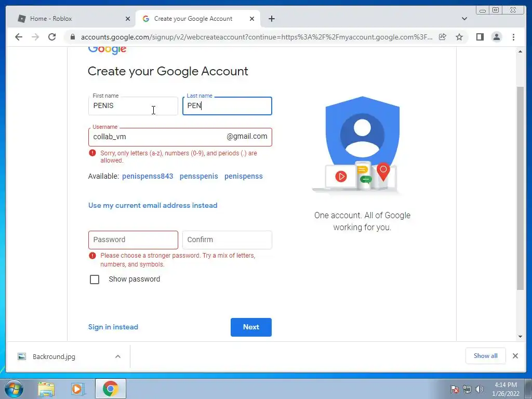This screenshot has width=532, height=399.
Task: Choose suggested username penispenss
Action: click(244, 176)
